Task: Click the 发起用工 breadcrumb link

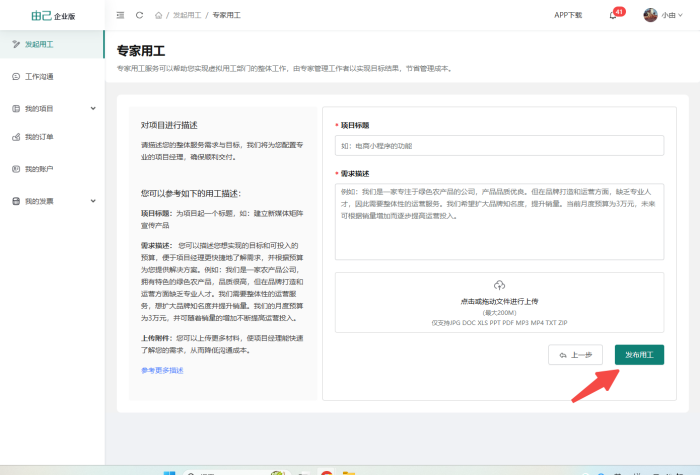Action: coord(187,15)
